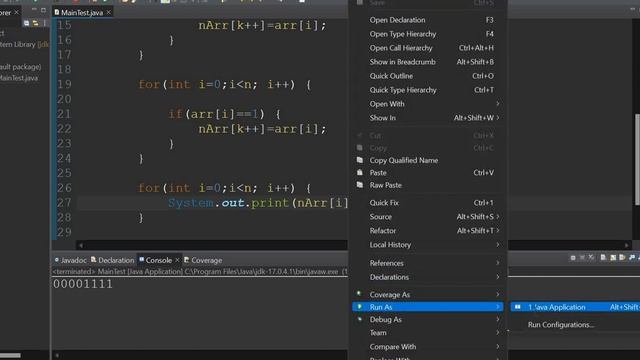Viewport: 640px width, 360px height.
Task: Toggle the Pin Console icon
Action: (632, 258)
